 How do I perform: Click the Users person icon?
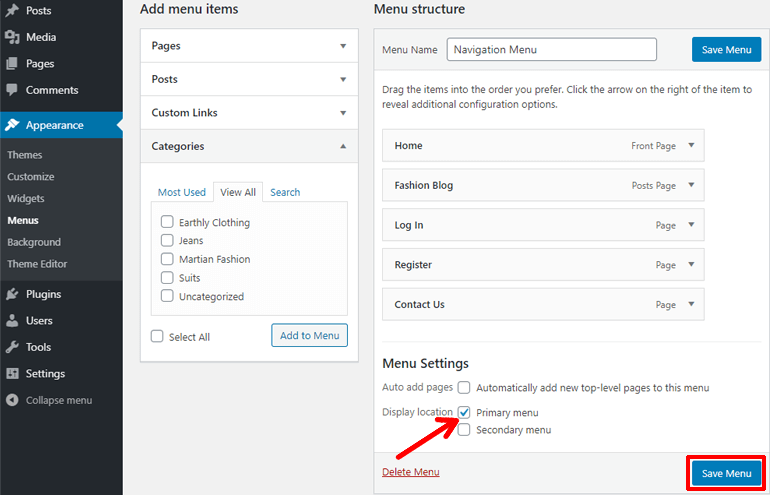[12, 321]
